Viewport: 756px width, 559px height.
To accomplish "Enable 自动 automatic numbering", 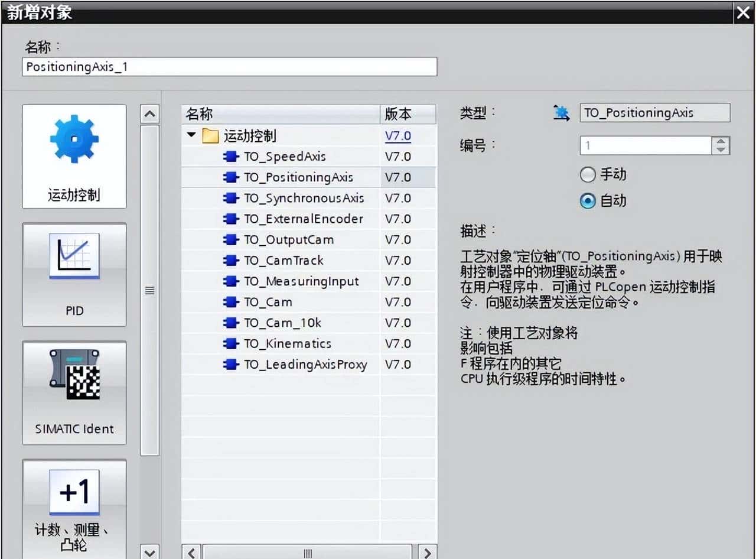I will (x=588, y=201).
